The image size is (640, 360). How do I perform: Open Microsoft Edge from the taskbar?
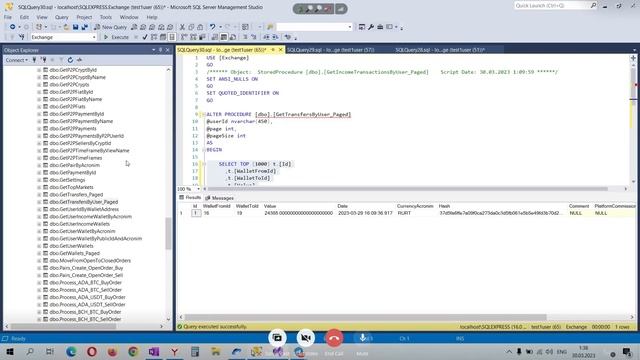pos(71,351)
